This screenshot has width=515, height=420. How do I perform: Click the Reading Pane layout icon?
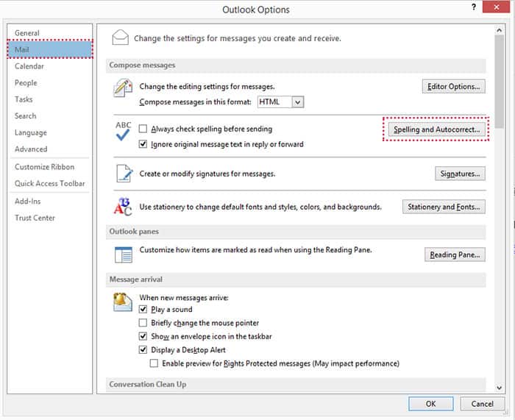coord(124,255)
